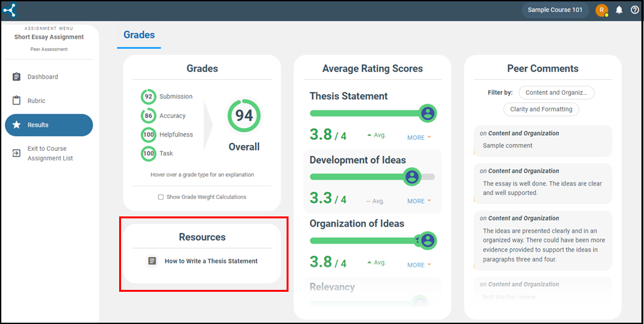Click the Sample Course 101 button
Image resolution: width=644 pixels, height=324 pixels.
click(x=555, y=10)
